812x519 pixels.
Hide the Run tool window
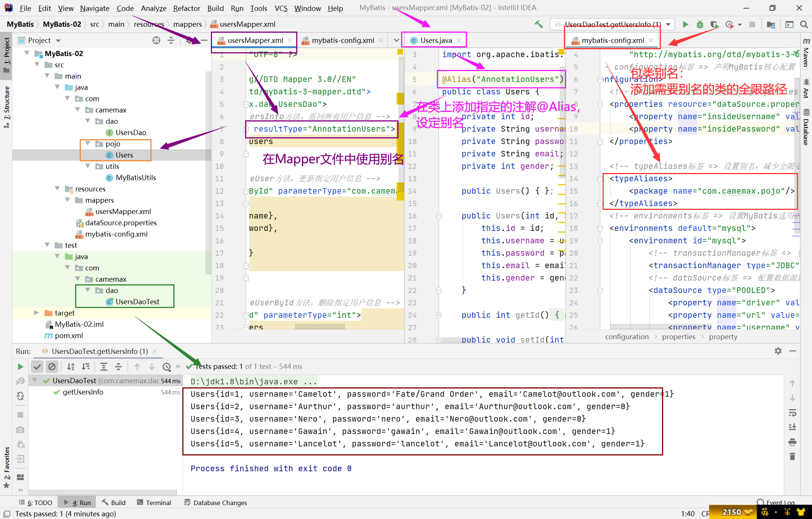pyautogui.click(x=793, y=351)
